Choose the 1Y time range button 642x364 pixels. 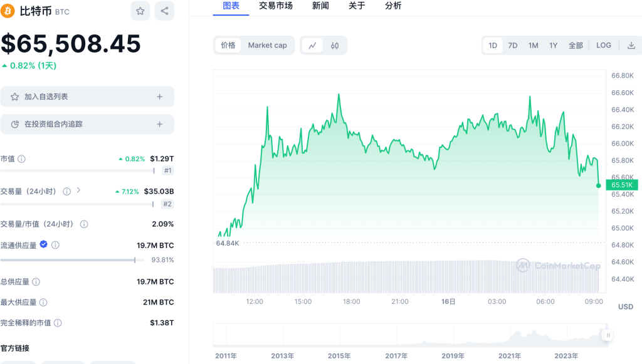[553, 45]
